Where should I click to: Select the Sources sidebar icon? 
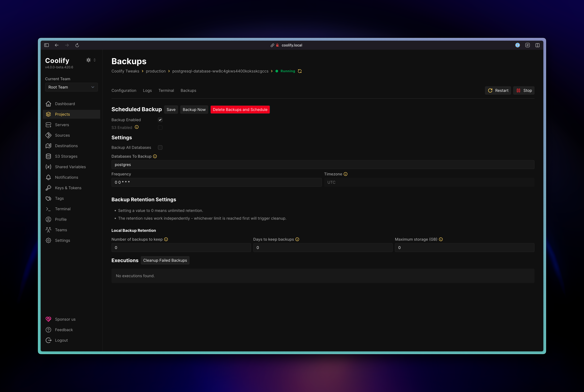49,135
